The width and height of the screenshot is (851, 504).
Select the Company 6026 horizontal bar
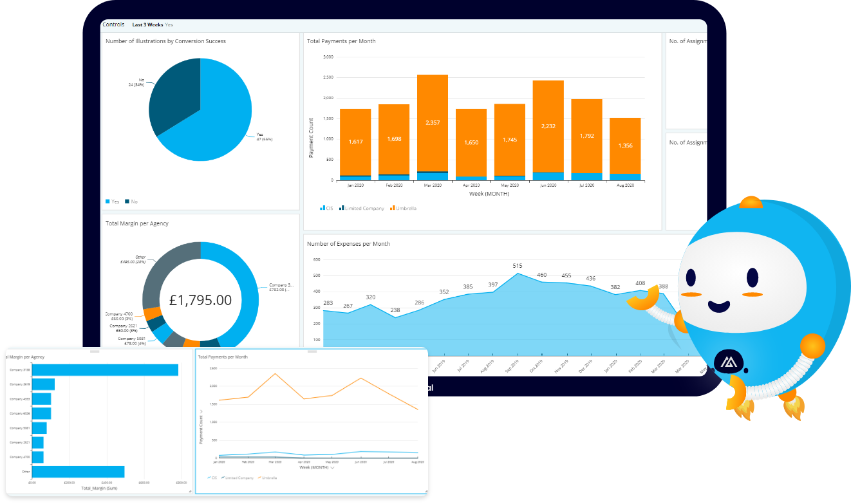coord(41,413)
